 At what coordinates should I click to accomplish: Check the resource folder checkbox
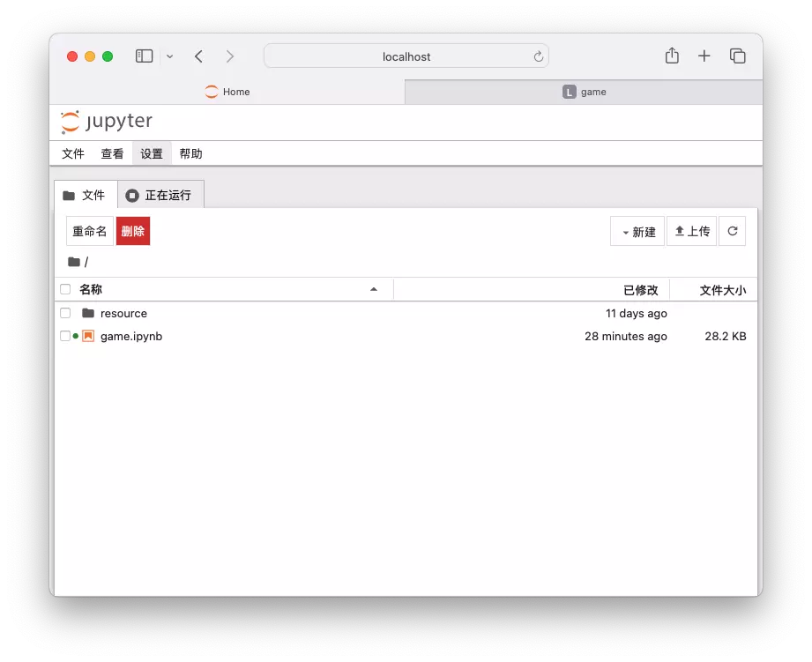(x=65, y=313)
